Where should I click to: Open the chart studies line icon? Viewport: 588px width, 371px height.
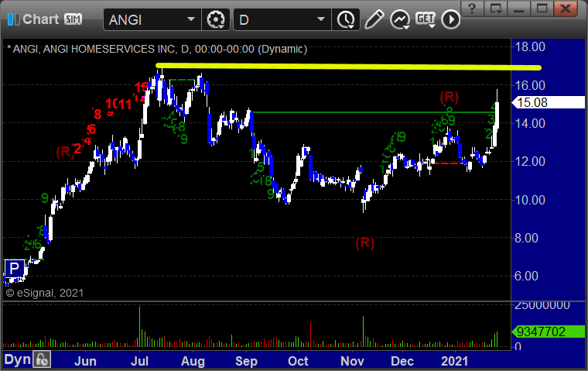(x=400, y=19)
